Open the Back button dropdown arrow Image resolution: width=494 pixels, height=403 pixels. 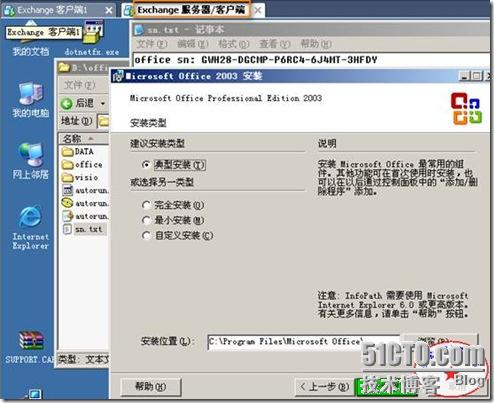pyautogui.click(x=103, y=104)
